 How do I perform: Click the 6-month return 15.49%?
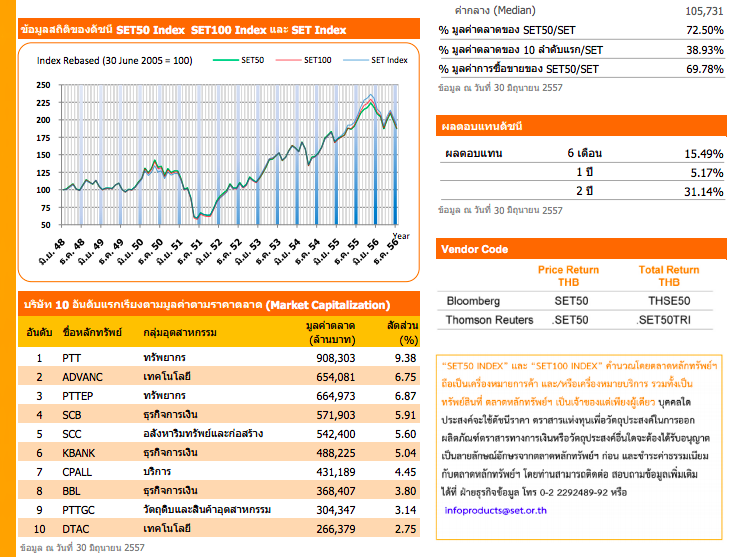(x=704, y=154)
